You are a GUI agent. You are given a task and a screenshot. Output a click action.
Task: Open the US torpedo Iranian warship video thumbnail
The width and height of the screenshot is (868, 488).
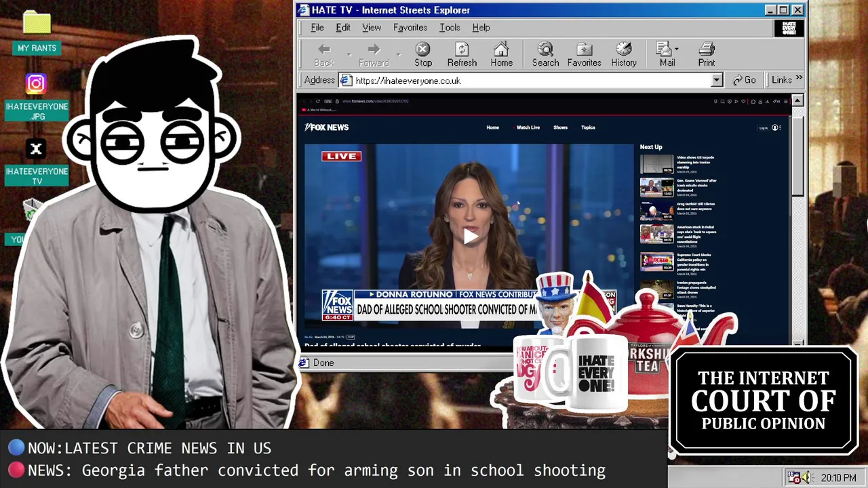(657, 164)
